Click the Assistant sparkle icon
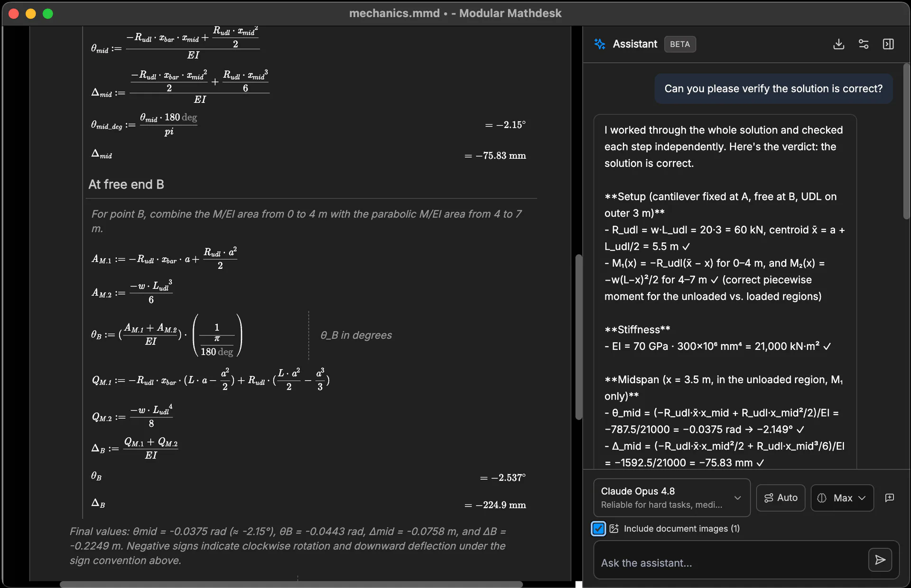The image size is (911, 588). click(600, 44)
